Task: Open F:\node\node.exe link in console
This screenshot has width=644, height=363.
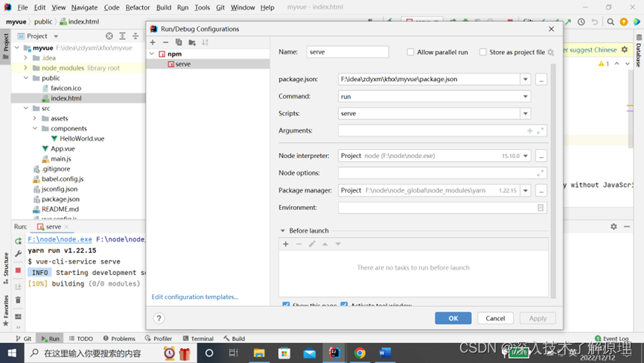Action: pyautogui.click(x=60, y=239)
